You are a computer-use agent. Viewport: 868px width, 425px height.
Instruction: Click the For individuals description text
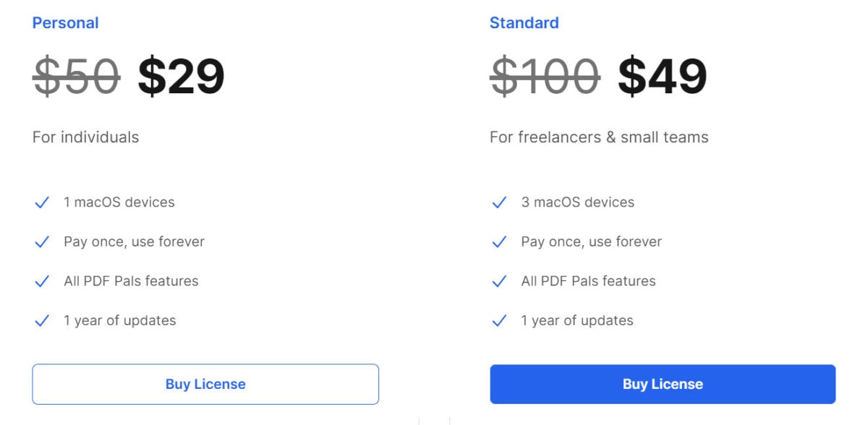tap(86, 137)
